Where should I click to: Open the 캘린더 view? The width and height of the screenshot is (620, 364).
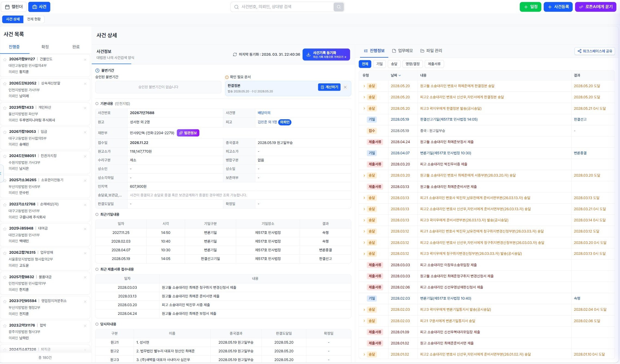click(x=14, y=7)
